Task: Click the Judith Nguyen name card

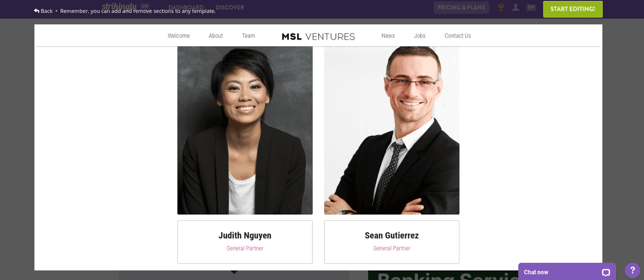Action: click(245, 242)
